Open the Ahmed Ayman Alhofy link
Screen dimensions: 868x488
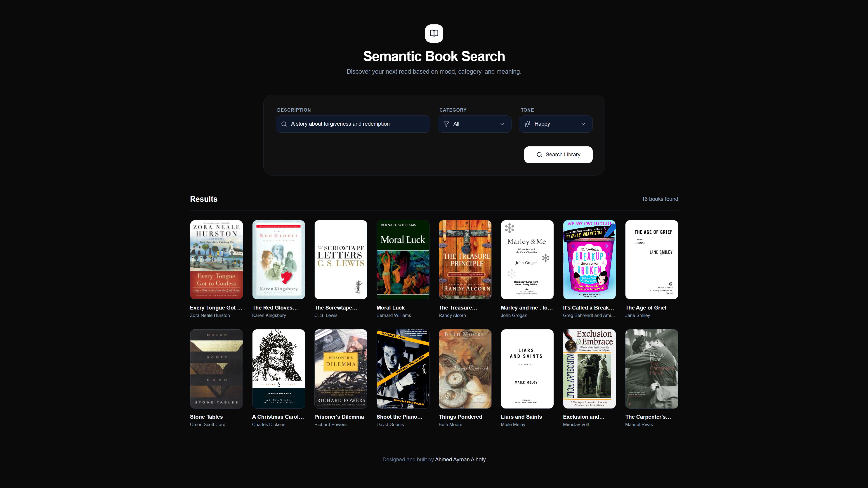(460, 459)
